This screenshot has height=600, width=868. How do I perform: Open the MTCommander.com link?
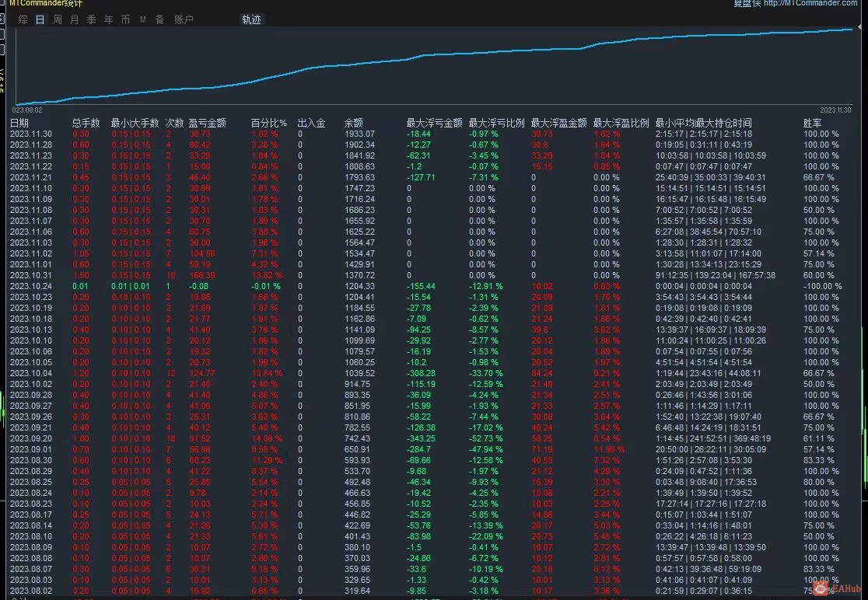coord(810,3)
